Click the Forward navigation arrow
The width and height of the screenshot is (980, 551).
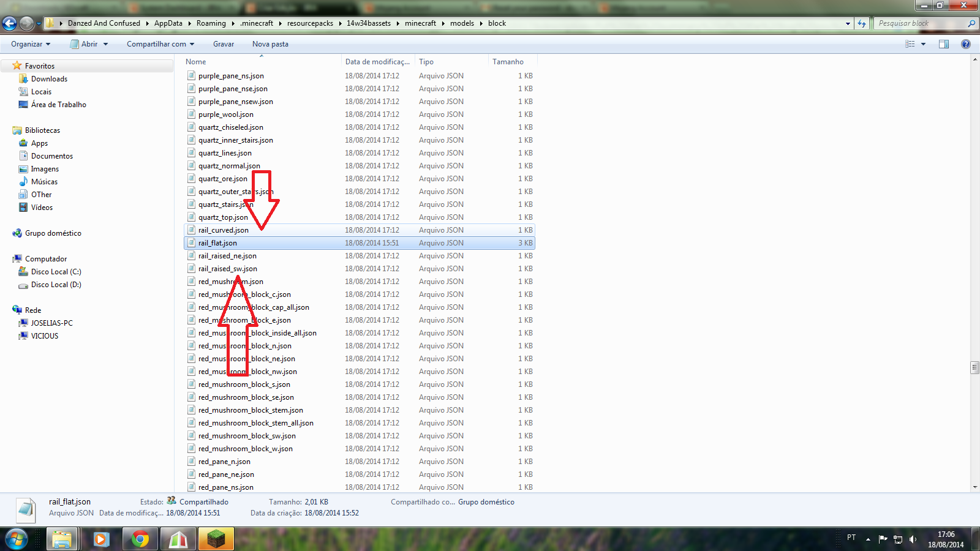pyautogui.click(x=26, y=23)
